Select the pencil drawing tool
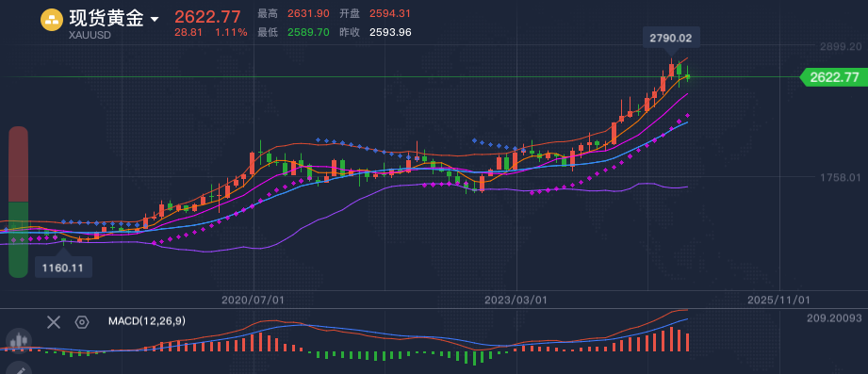The image size is (868, 374). tap(18, 369)
